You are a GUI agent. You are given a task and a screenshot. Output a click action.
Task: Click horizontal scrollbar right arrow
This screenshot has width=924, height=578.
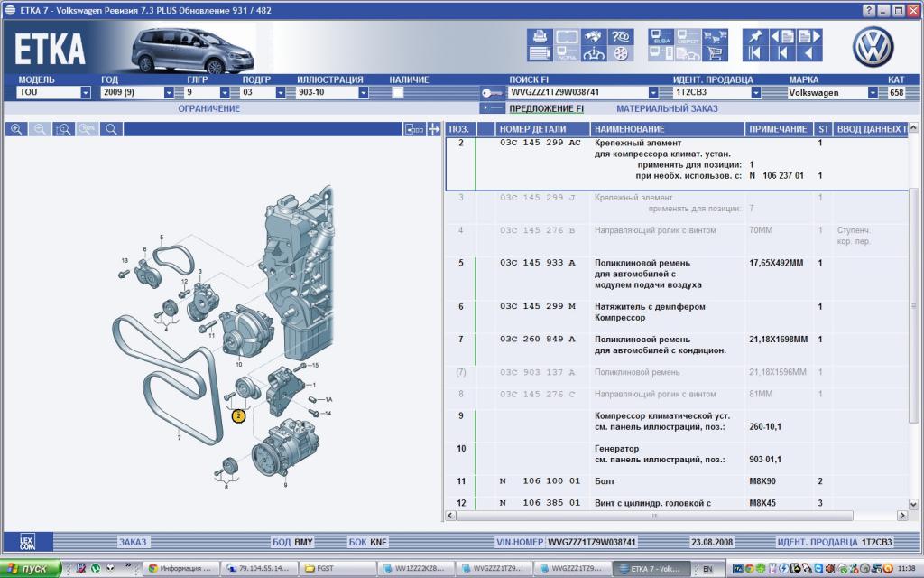(x=902, y=516)
